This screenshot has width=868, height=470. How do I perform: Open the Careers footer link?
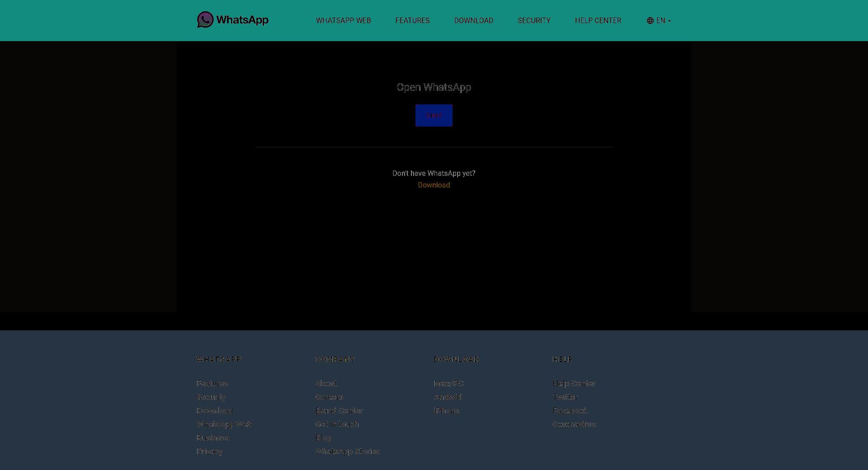point(329,397)
